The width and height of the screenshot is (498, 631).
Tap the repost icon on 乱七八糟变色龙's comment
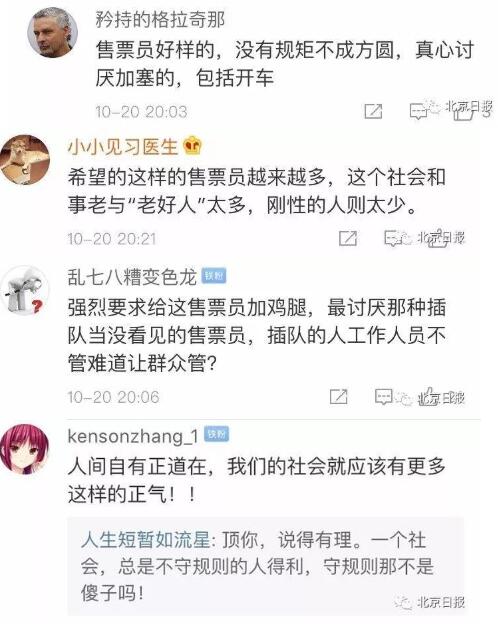(338, 397)
